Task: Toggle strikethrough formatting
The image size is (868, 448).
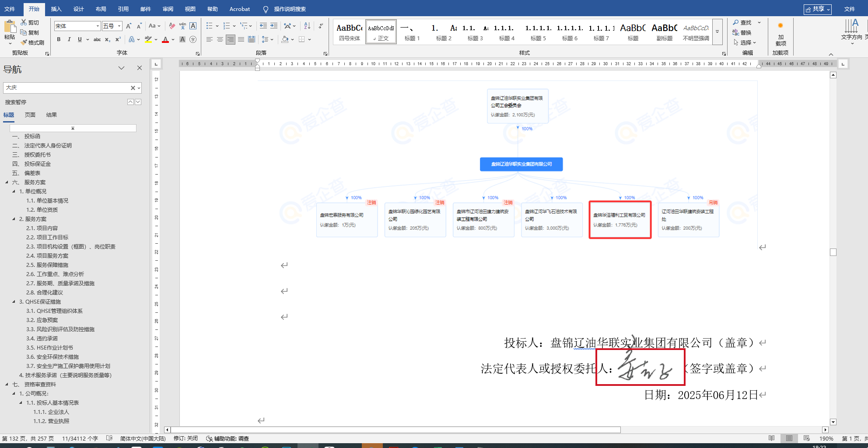Action: coord(97,39)
